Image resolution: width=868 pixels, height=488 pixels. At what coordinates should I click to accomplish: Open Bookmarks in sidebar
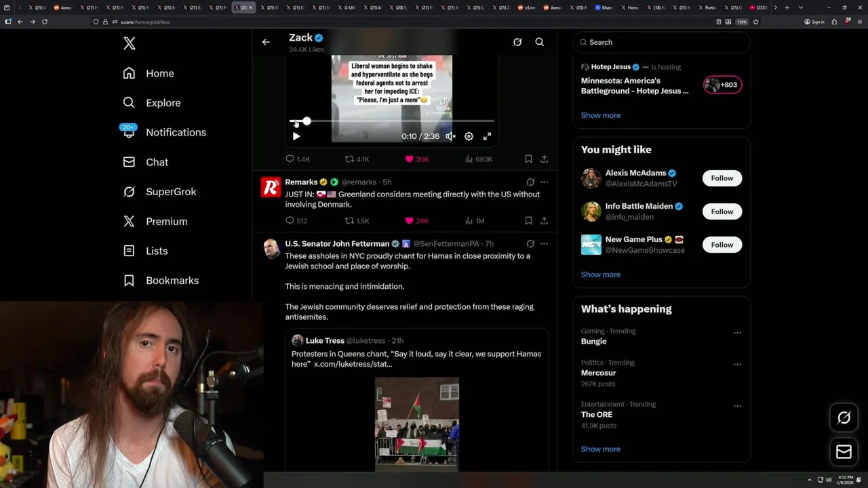point(161,281)
